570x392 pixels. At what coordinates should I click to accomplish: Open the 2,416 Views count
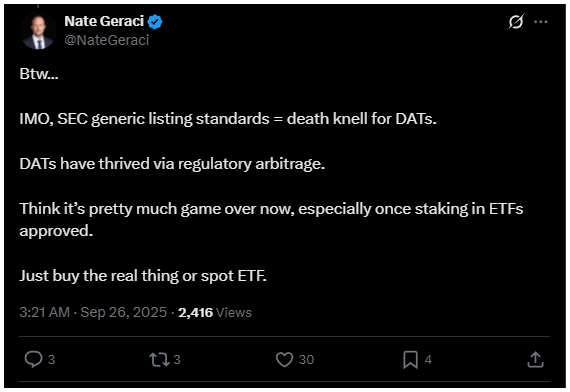[x=215, y=312]
